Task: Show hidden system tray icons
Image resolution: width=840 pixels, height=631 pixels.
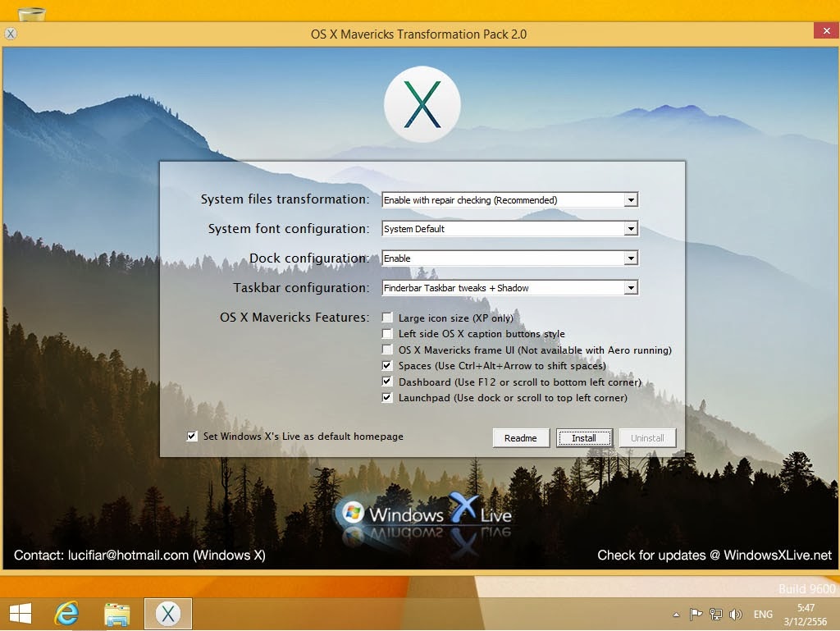Action: (x=676, y=615)
